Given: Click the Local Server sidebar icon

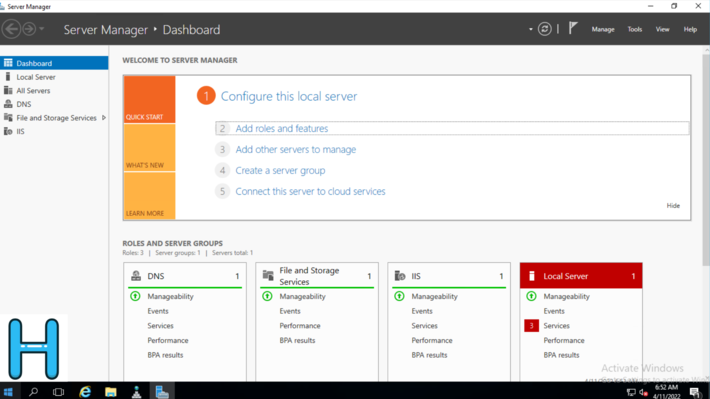Looking at the screenshot, I should pyautogui.click(x=8, y=77).
